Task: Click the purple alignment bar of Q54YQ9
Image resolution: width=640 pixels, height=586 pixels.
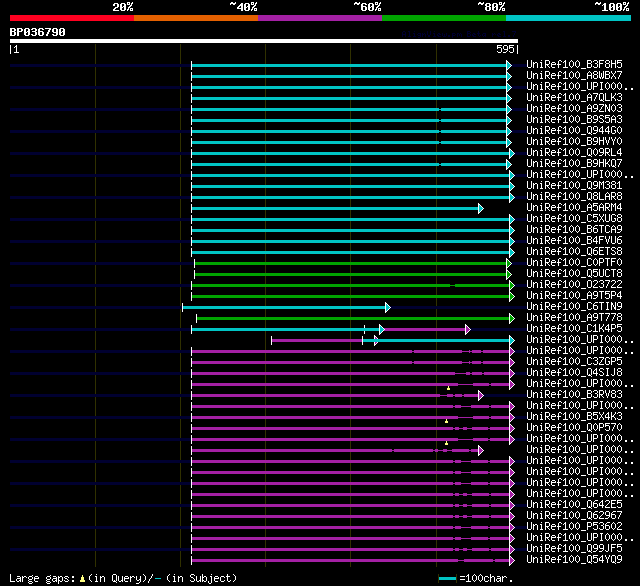Action: click(351, 561)
